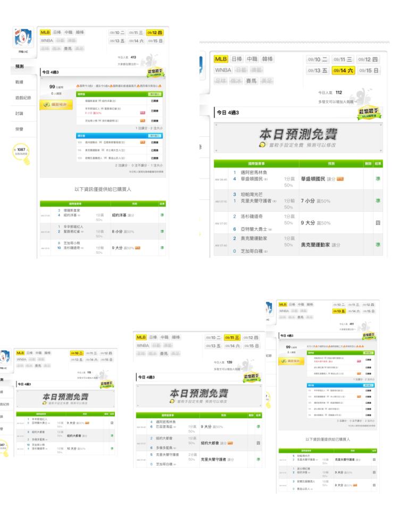This screenshot has height=532, width=399.
Task: Choose date 09/10 二 in the 09/12 panel
Action: pyautogui.click(x=117, y=32)
